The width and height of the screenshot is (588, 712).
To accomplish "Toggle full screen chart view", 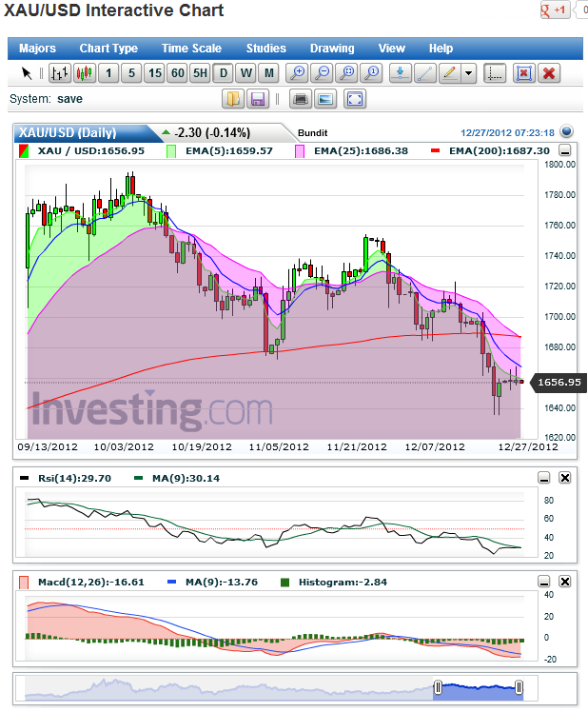I will point(355,99).
